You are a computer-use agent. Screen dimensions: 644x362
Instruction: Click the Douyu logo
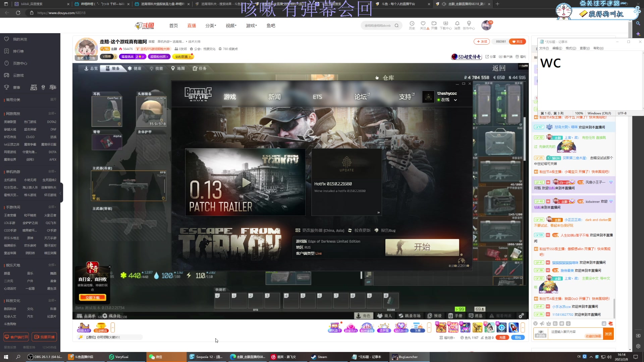[145, 25]
